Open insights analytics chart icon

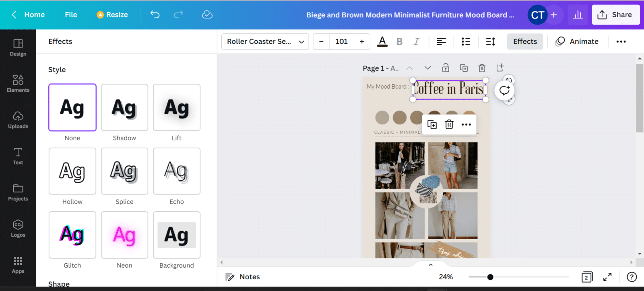[578, 15]
